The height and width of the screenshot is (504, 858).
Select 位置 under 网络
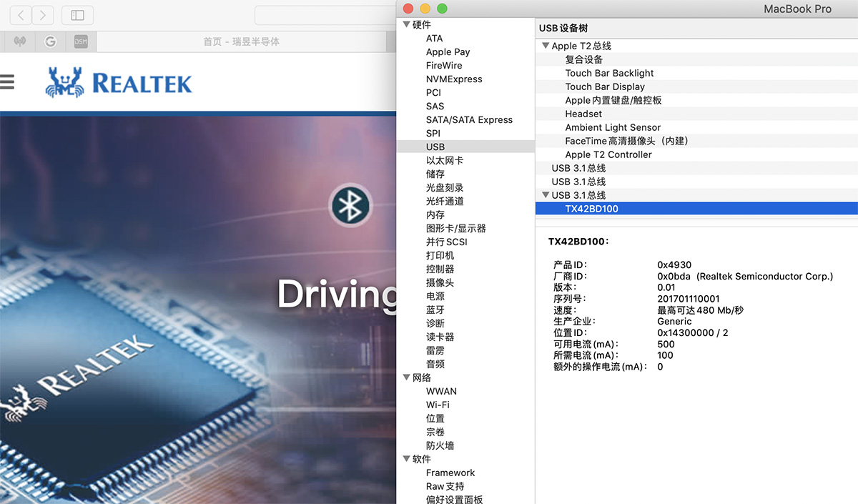click(x=435, y=419)
